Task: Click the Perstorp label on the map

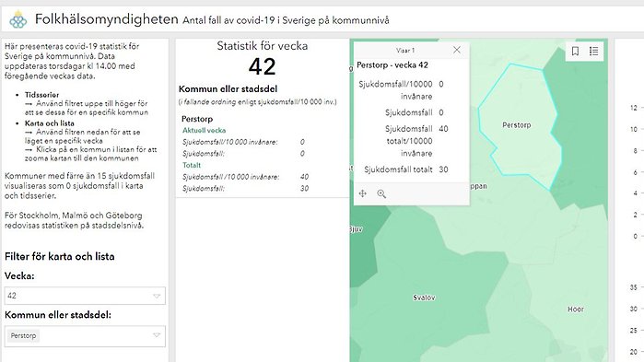Action: pos(517,124)
